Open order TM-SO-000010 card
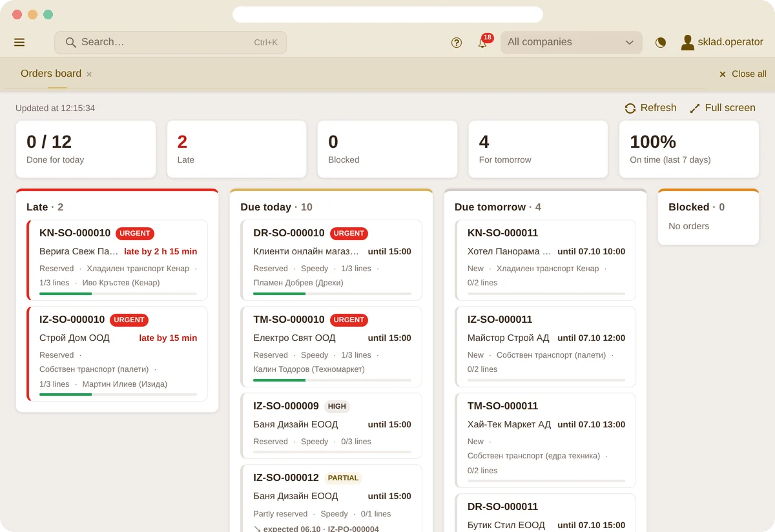775x532 pixels. click(331, 347)
